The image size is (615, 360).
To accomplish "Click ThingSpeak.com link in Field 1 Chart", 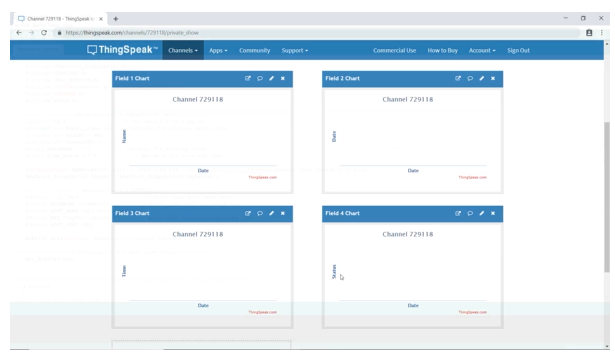I will pyautogui.click(x=262, y=177).
